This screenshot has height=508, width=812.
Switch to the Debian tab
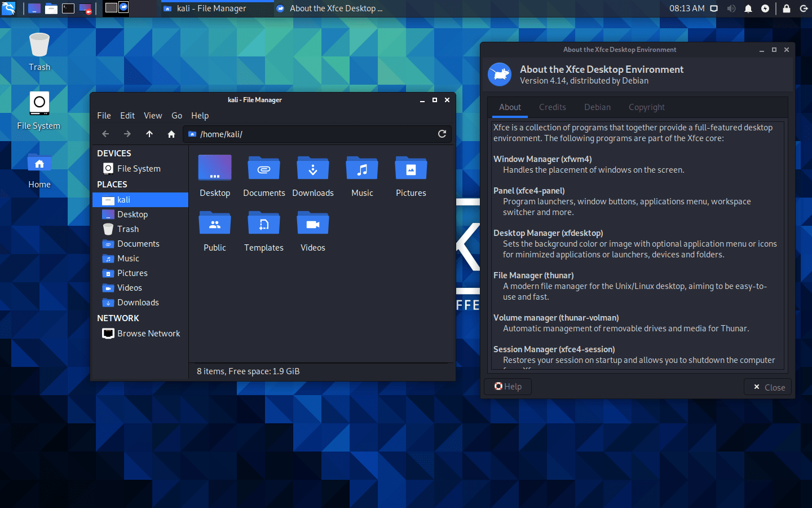click(x=597, y=107)
